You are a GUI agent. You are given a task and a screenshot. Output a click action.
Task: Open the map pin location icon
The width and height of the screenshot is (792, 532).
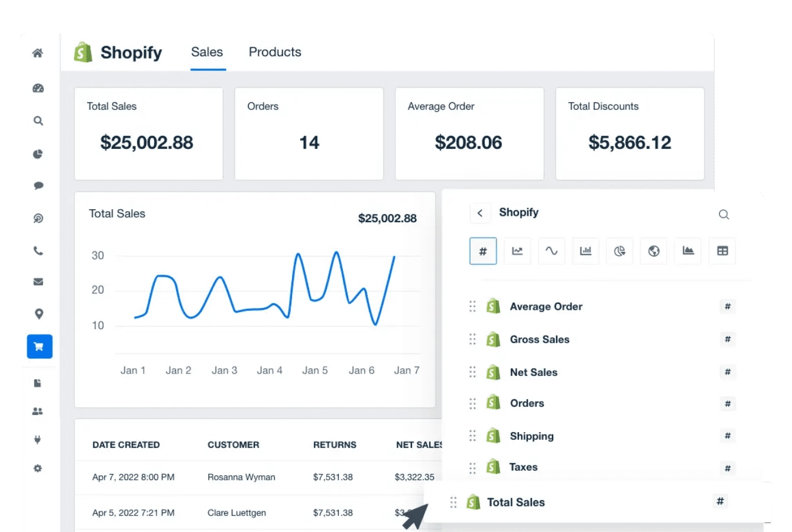tap(39, 314)
